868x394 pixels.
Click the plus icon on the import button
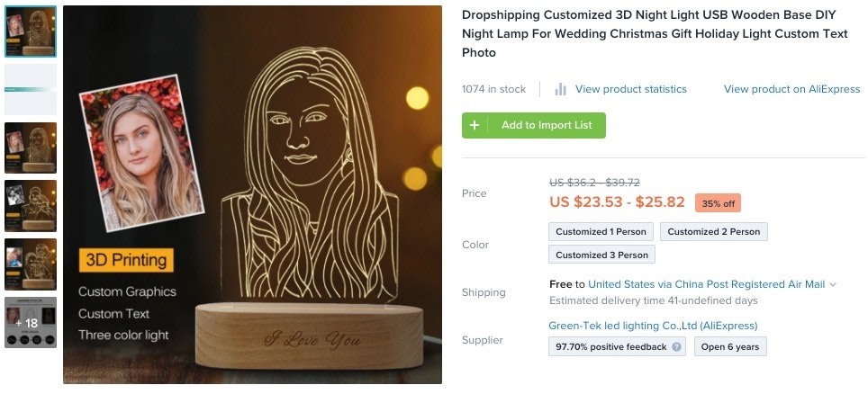pos(475,125)
